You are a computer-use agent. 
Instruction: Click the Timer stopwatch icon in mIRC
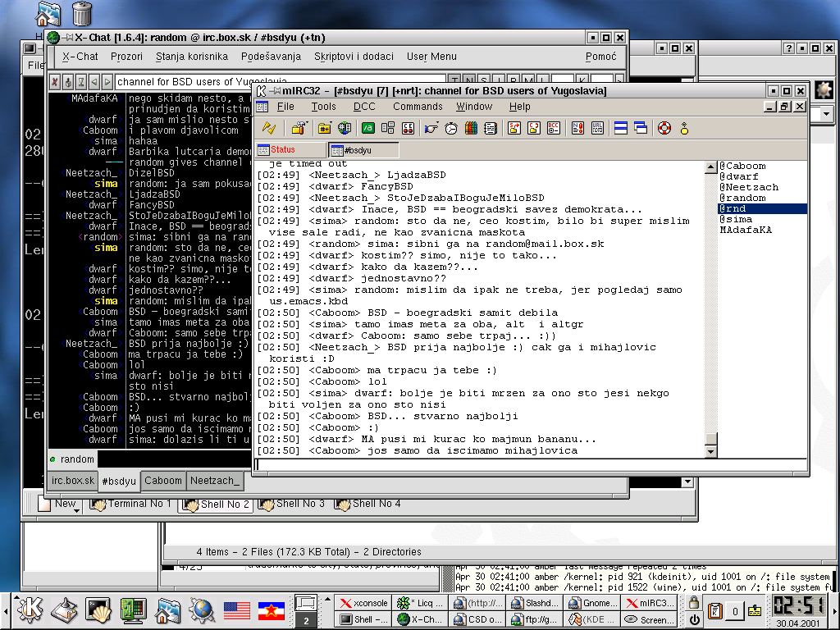[x=451, y=128]
